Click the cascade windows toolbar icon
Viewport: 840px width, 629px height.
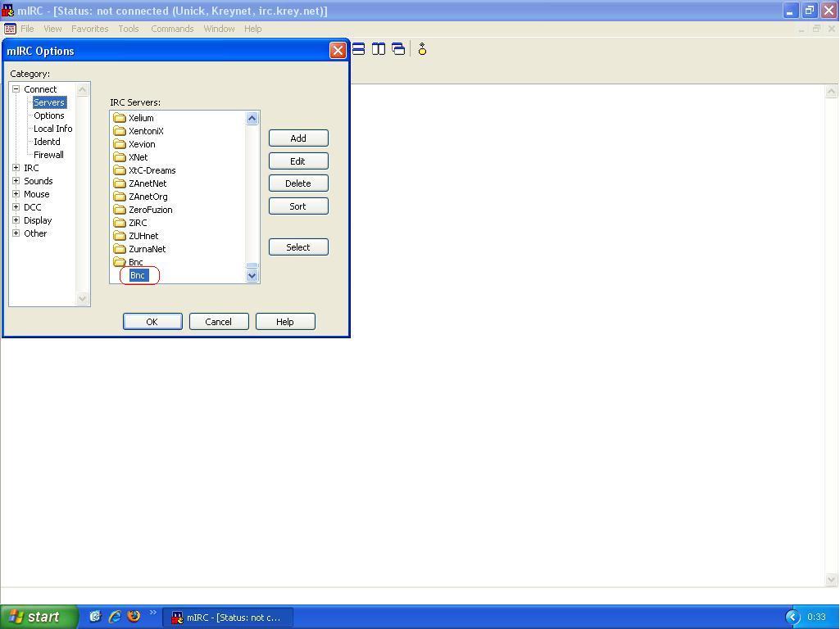coord(398,49)
